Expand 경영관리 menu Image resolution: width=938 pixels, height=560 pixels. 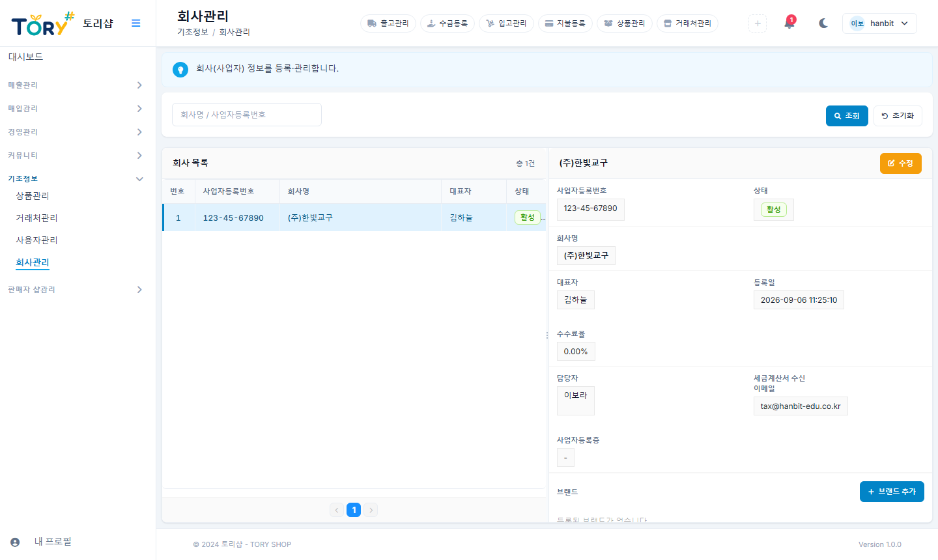point(76,132)
